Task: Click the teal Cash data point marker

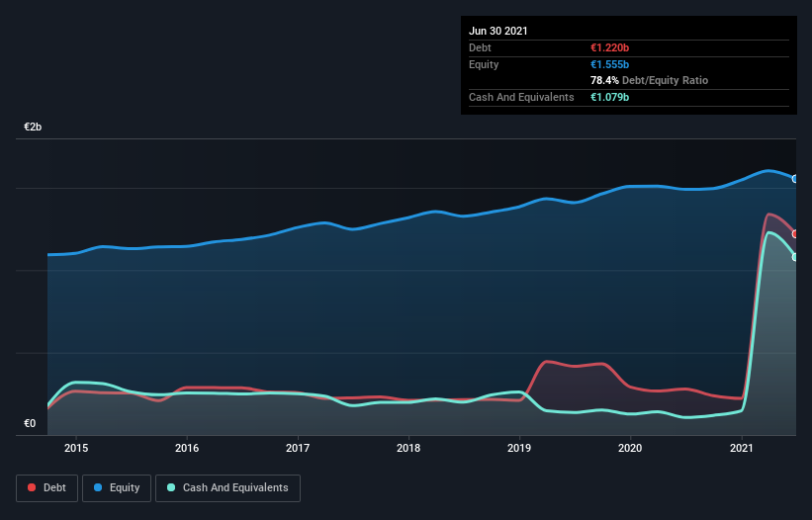Action: [x=795, y=257]
